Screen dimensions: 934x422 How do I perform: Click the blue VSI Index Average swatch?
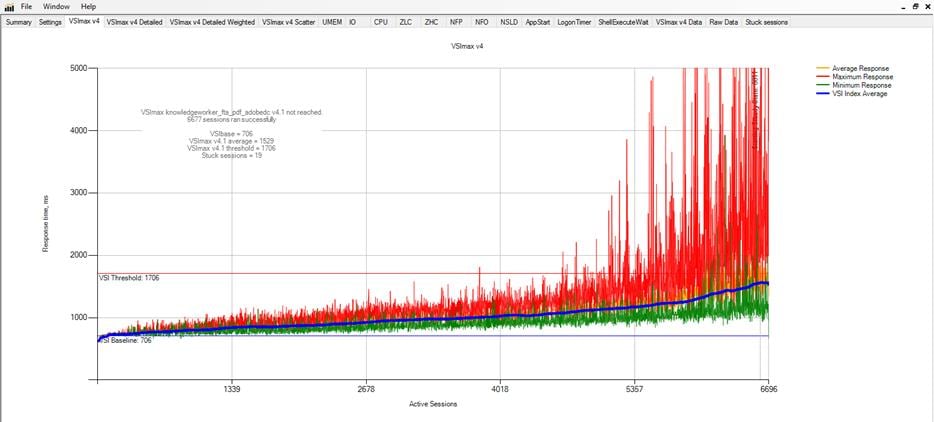pos(822,94)
